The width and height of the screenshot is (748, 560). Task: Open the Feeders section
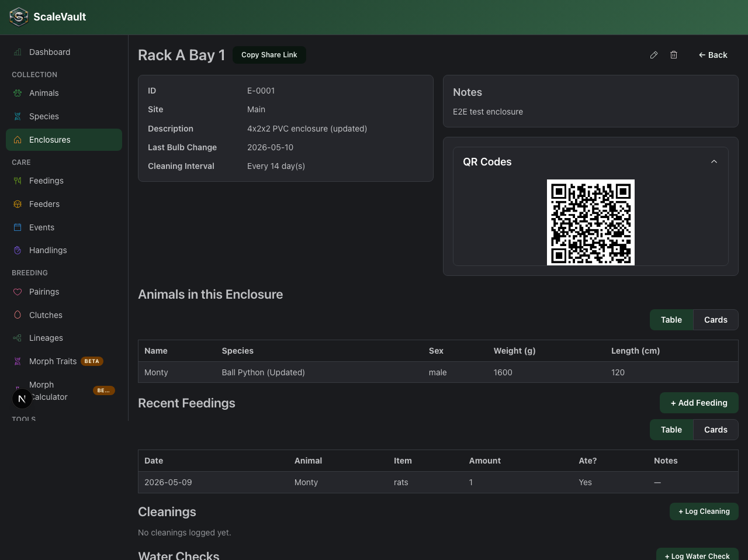(64, 204)
